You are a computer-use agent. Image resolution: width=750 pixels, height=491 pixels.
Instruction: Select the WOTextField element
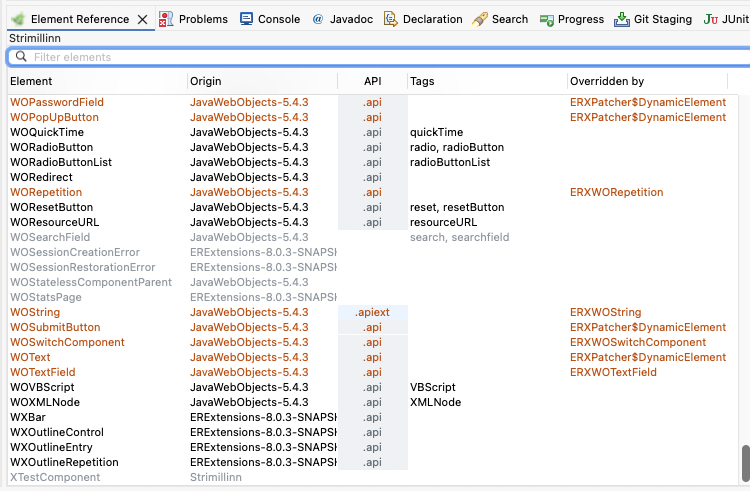43,372
